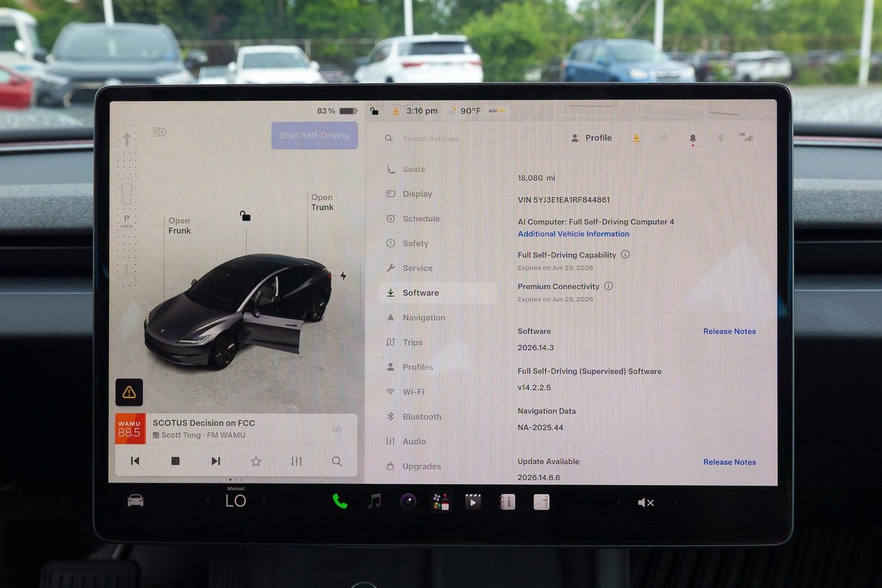
Task: Skip to previous radio station
Action: coord(135,461)
